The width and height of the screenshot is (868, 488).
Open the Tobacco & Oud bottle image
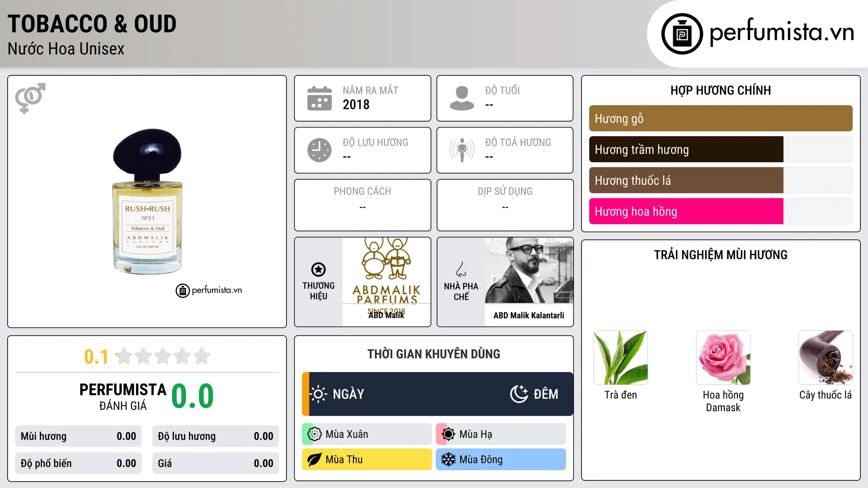[x=147, y=201]
